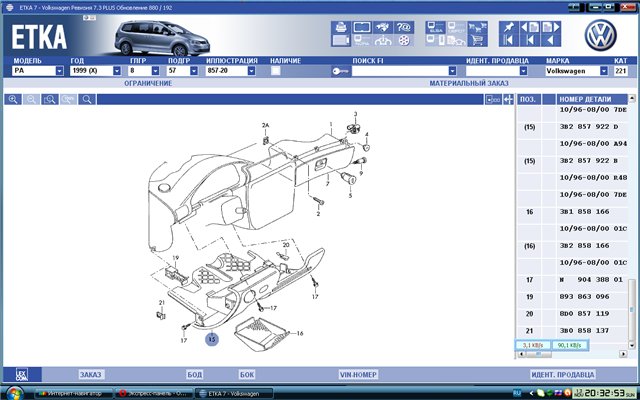Click the printer icon in top toolbar
This screenshot has width=640, height=400.
pyautogui.click(x=339, y=27)
